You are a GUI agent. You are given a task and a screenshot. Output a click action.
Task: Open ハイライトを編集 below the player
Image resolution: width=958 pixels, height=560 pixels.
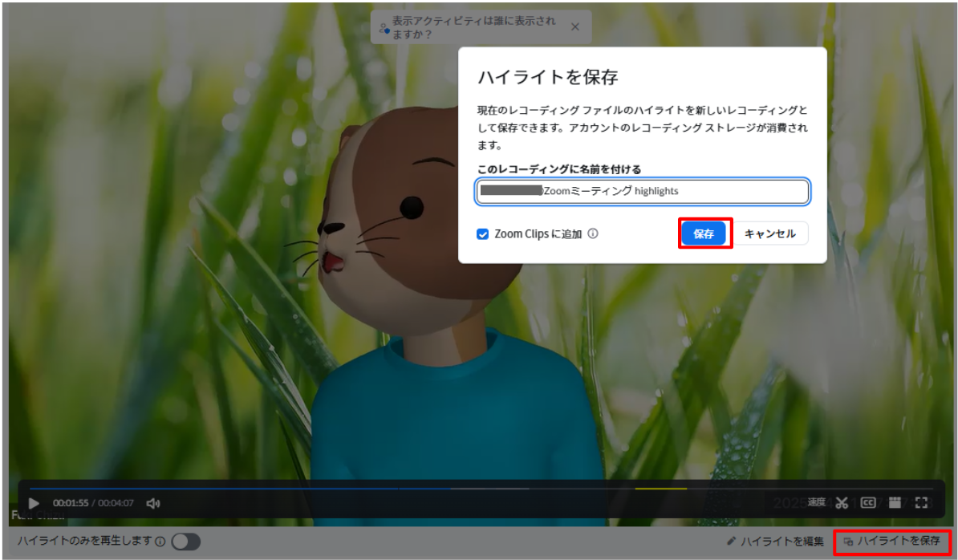pos(775,541)
